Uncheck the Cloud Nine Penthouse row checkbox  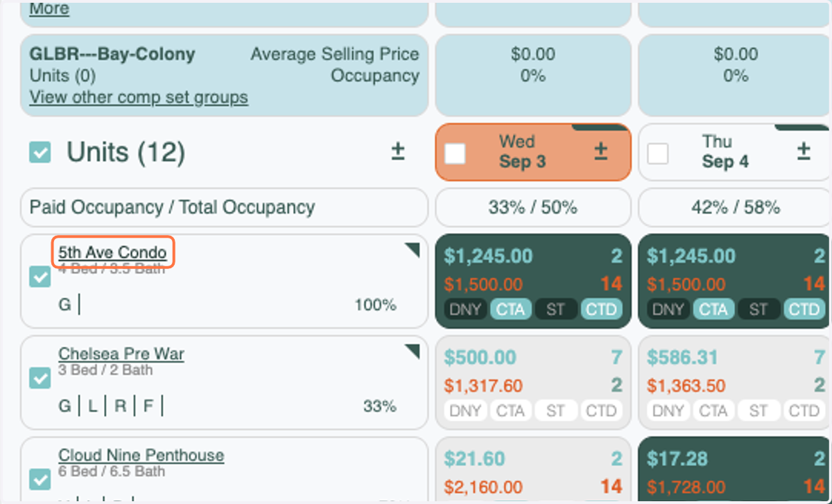(40, 480)
